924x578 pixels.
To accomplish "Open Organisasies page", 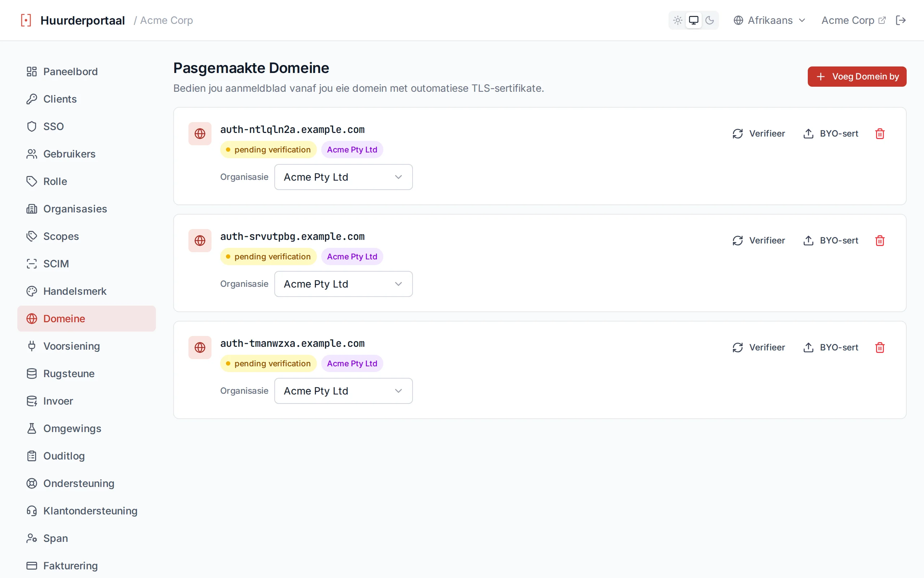I will coord(86,209).
